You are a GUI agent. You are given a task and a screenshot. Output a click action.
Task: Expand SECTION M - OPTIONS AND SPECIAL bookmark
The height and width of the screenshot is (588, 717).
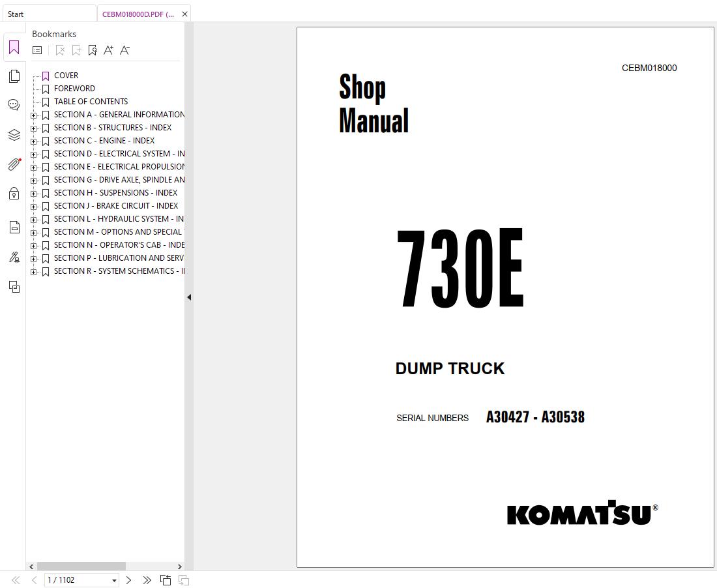[x=33, y=233]
